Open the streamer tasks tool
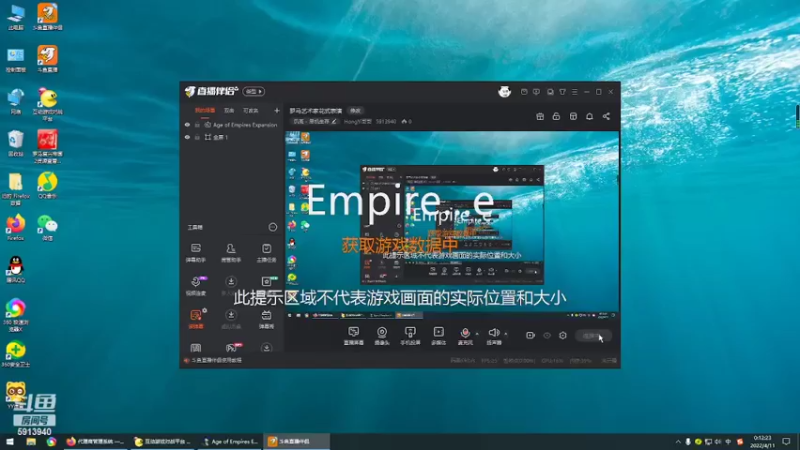The image size is (800, 450). click(266, 253)
